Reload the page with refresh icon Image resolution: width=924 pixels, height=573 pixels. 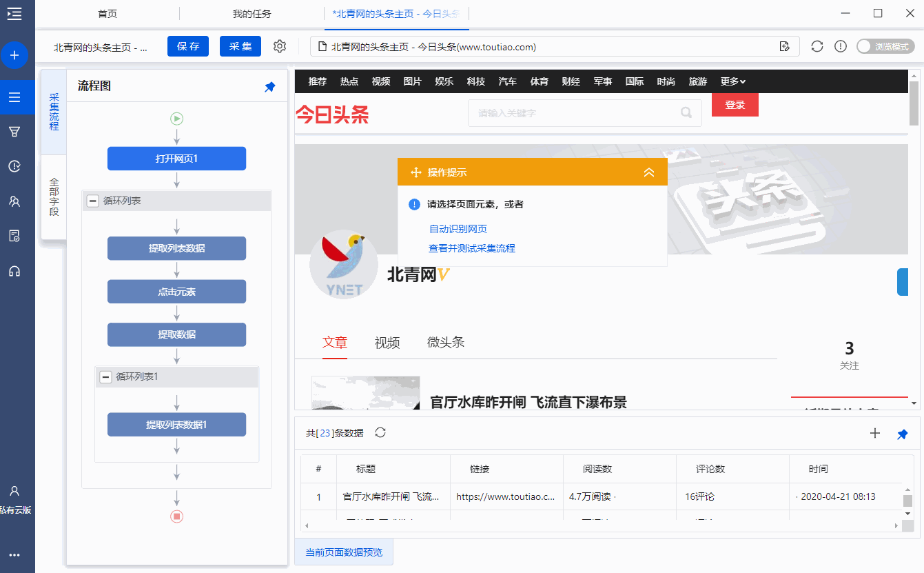tap(817, 46)
